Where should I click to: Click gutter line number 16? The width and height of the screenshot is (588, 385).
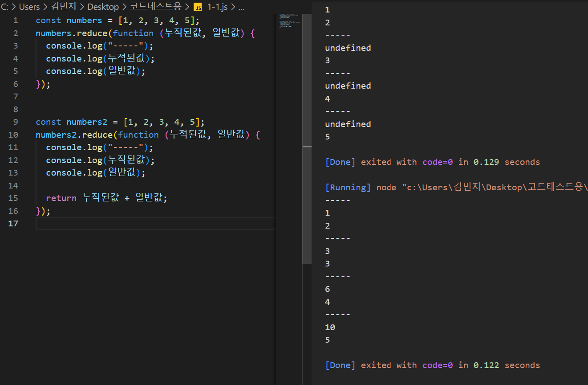13,211
